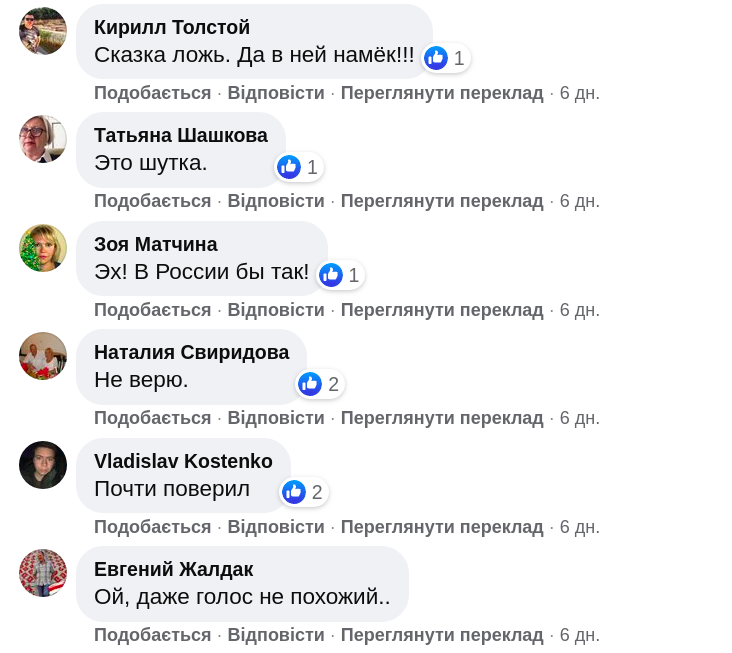732x653 pixels.
Task: Click like reaction icon on Vladislav Kostenko's comment
Action: pyautogui.click(x=294, y=492)
